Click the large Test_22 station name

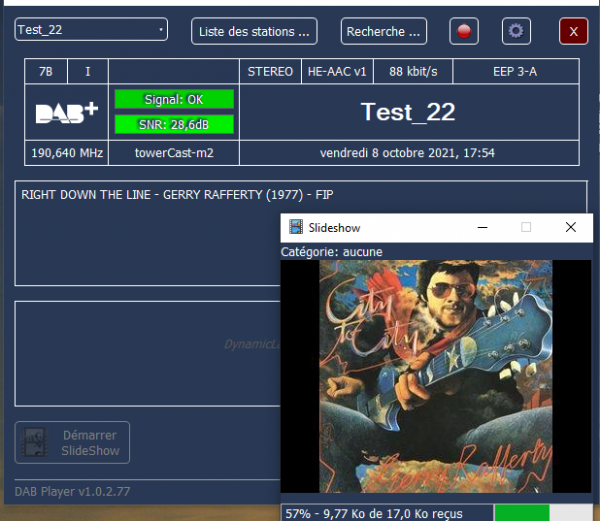408,112
